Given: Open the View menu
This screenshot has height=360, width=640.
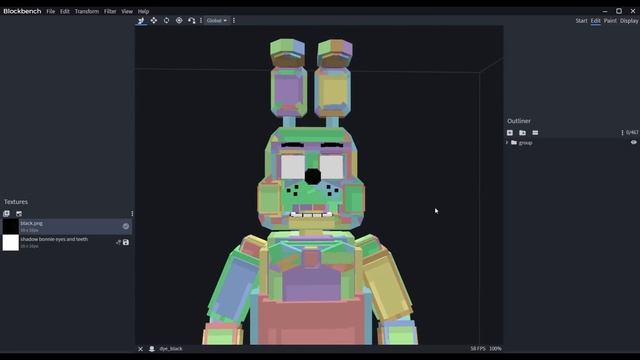Looking at the screenshot, I should [127, 11].
